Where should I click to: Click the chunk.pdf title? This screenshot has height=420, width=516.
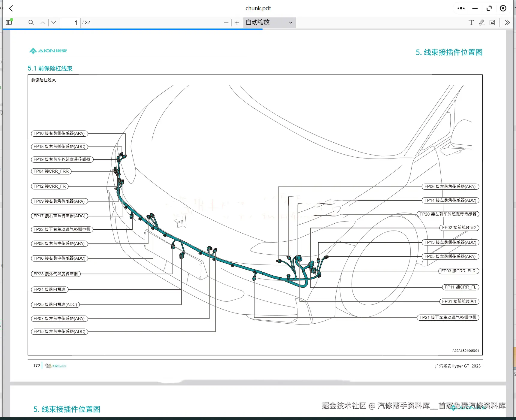tap(258, 8)
